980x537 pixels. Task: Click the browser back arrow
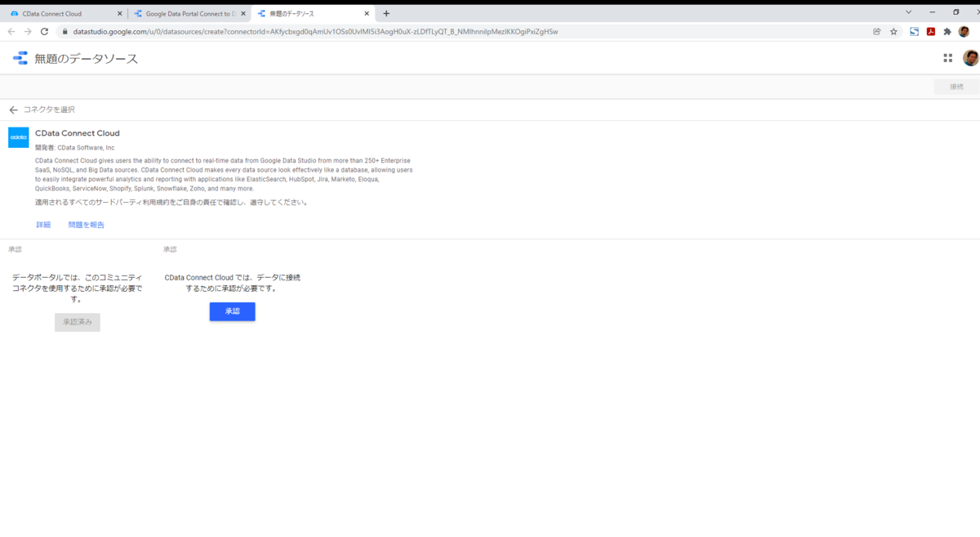point(11,32)
